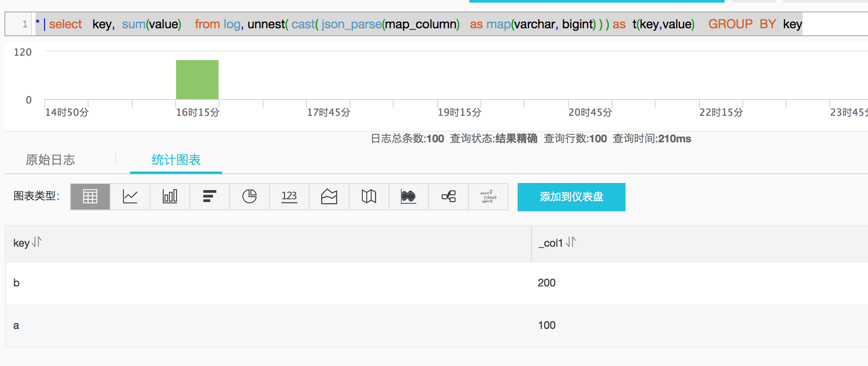Click the 17时45分 time axis label
Viewport: 868px width, 366px height.
(329, 112)
